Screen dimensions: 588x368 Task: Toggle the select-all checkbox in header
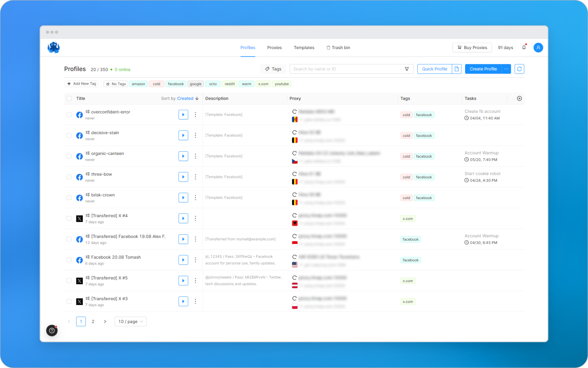click(x=69, y=99)
